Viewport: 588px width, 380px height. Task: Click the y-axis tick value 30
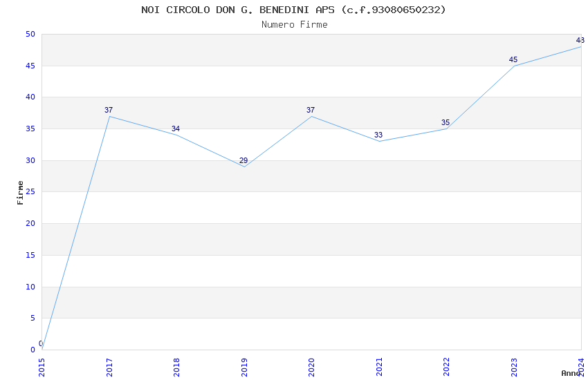click(30, 160)
